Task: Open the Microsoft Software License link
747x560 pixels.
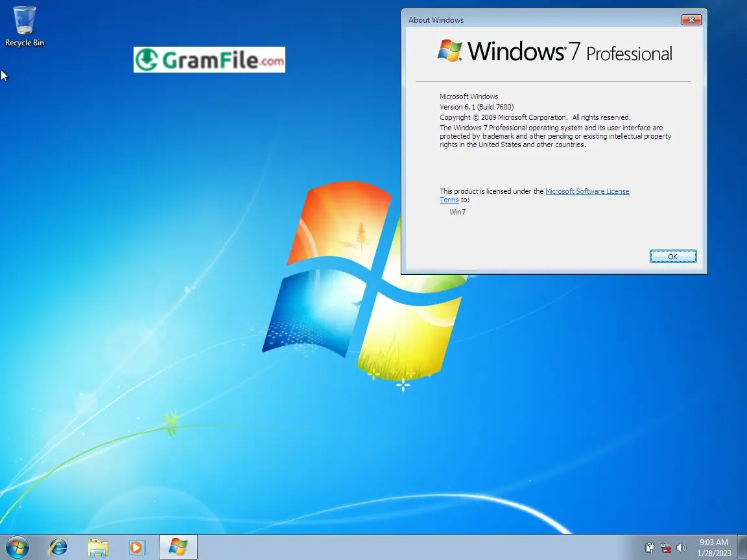Action: pos(587,191)
